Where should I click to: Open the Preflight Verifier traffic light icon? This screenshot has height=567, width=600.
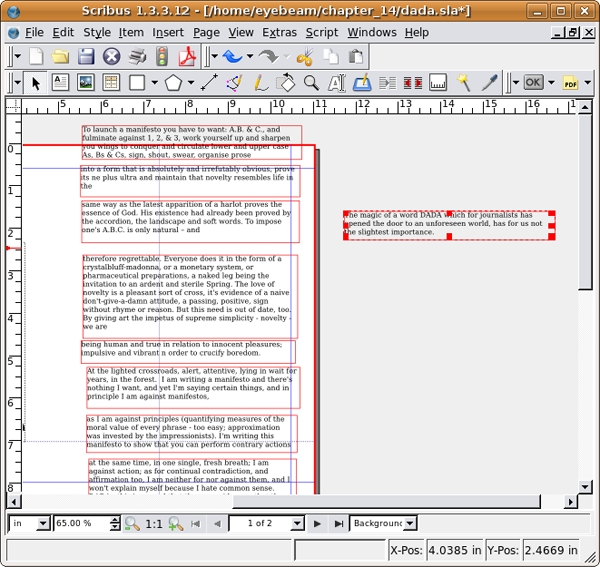[x=161, y=57]
